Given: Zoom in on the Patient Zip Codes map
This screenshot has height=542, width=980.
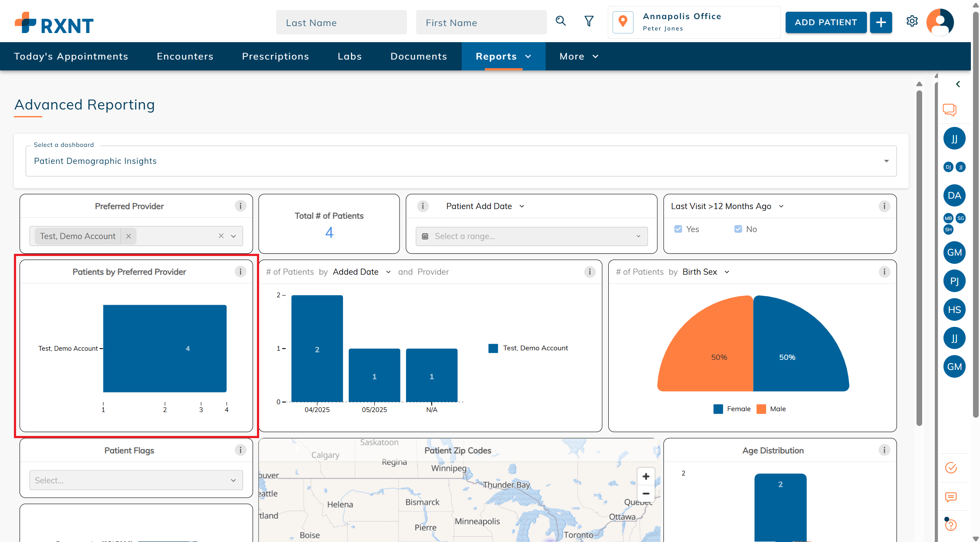Looking at the screenshot, I should pos(646,476).
